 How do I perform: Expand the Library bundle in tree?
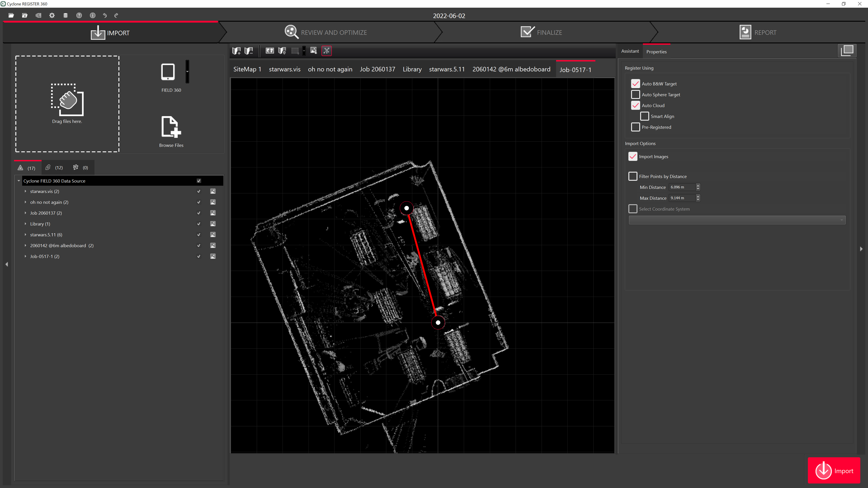26,224
